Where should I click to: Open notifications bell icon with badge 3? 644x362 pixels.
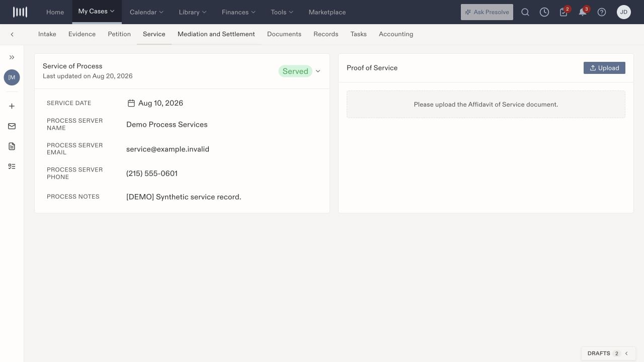tap(583, 12)
